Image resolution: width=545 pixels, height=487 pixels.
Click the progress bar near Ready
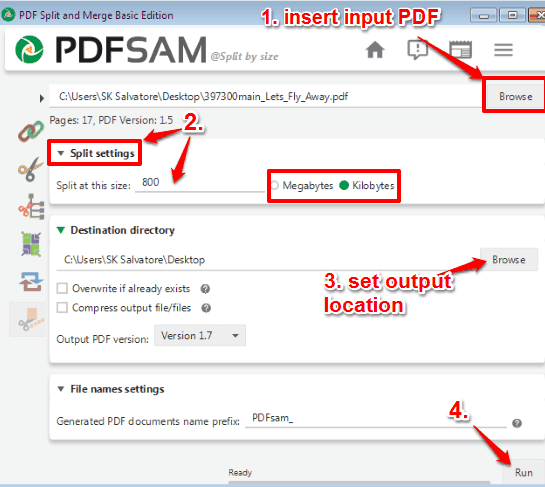pos(359,482)
